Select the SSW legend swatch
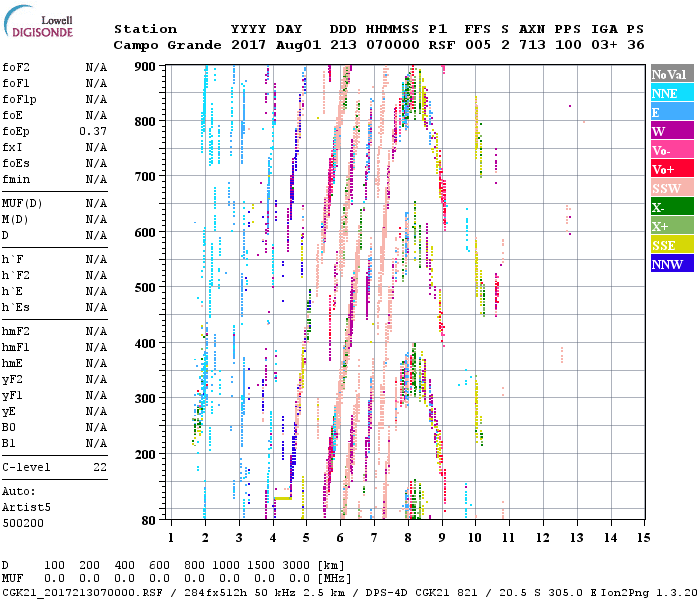The image size is (700, 600). (x=672, y=188)
